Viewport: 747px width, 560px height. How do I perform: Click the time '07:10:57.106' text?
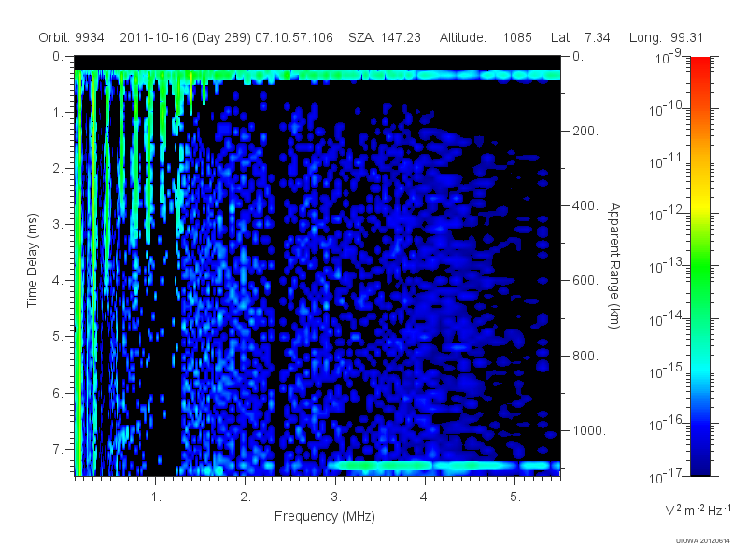pos(294,37)
